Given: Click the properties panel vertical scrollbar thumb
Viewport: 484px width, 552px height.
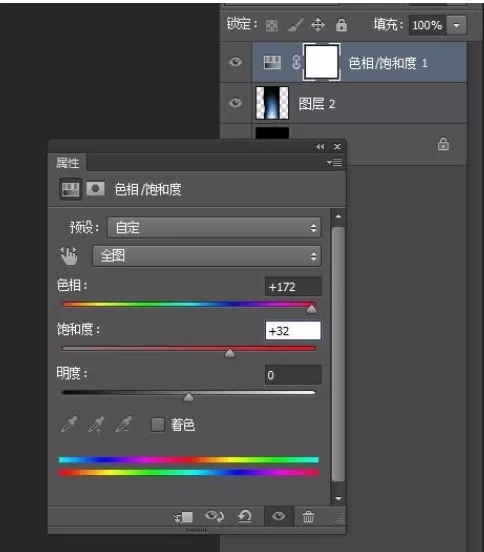Looking at the screenshot, I should [338, 354].
